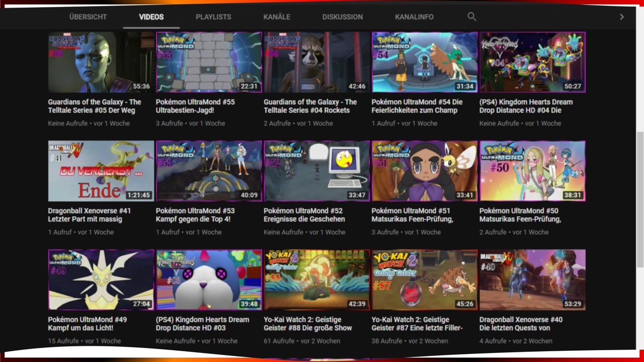Click title 'Pokémon UltraMond #49 Kampf um das Licht!'

(87, 324)
